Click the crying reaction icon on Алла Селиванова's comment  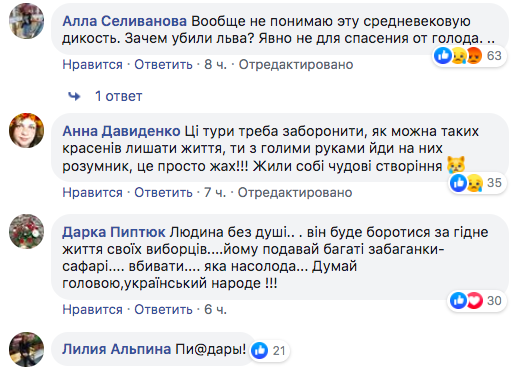coord(459,56)
